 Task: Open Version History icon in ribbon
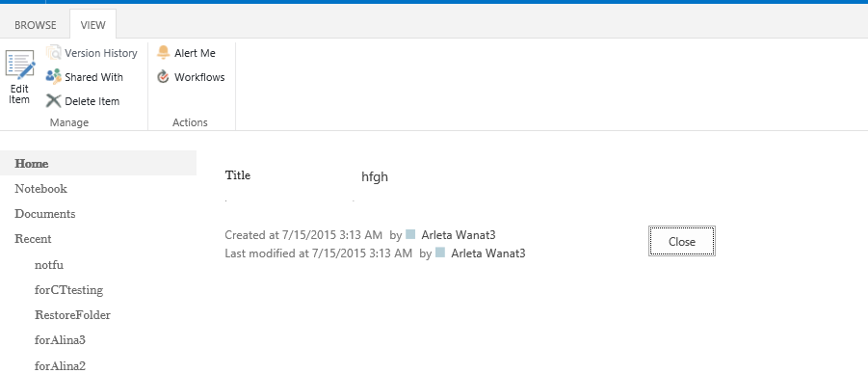pos(53,53)
